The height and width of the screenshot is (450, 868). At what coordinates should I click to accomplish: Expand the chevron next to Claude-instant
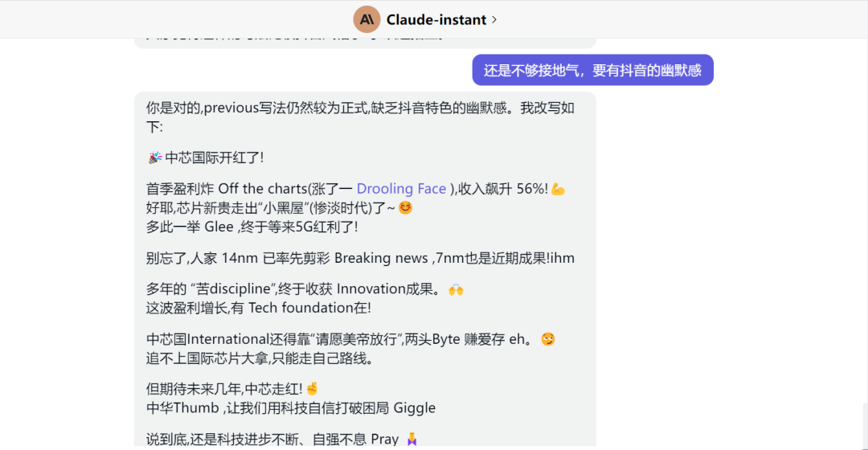(x=494, y=20)
